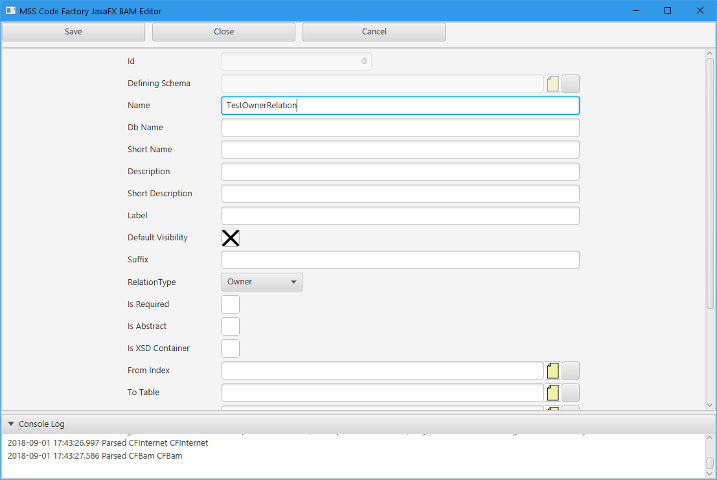Click the yellow document icon beside To Table
The image size is (717, 480).
coord(553,393)
